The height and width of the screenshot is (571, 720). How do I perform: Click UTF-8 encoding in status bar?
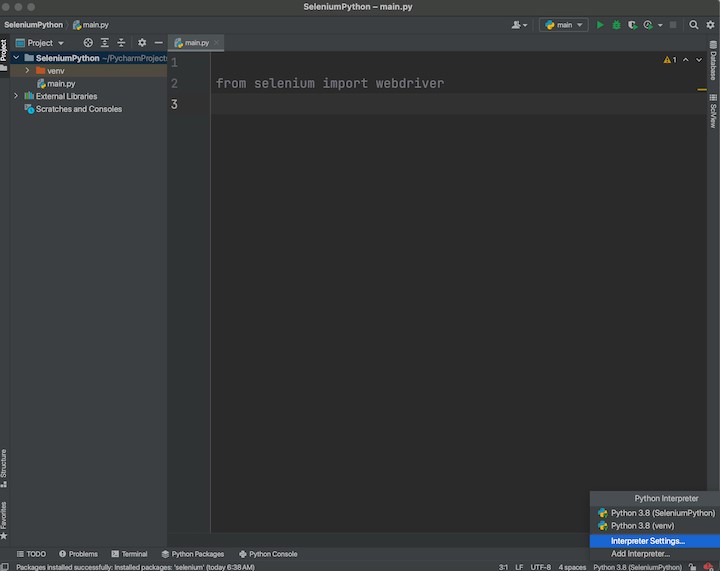coord(540,567)
